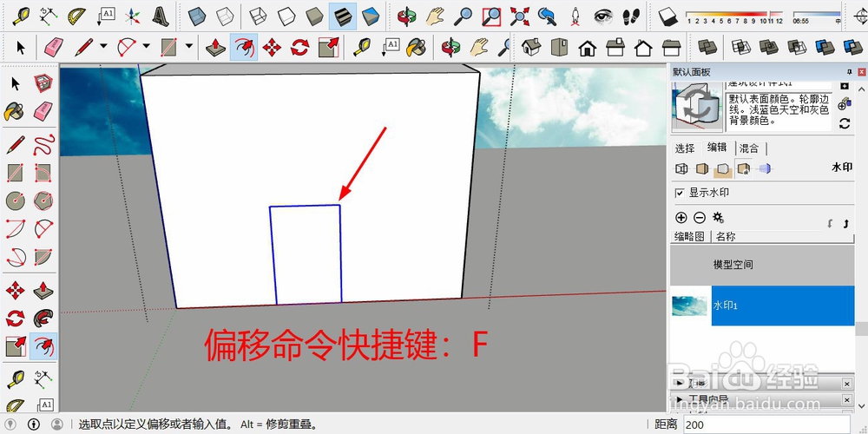
Task: Select the Follow Me tool
Action: 43,319
